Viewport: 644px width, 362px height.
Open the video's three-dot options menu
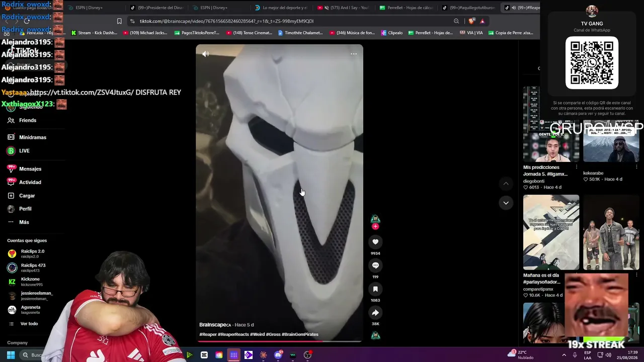pos(354,54)
